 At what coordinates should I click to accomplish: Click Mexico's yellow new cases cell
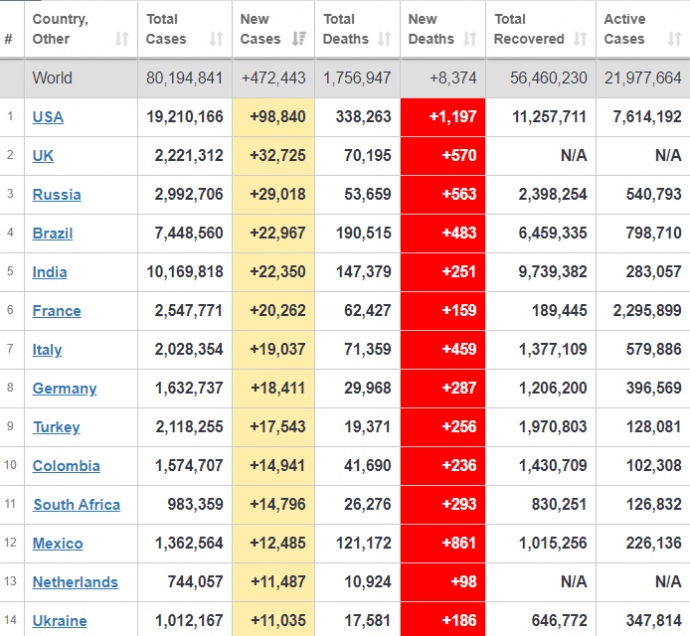273,544
